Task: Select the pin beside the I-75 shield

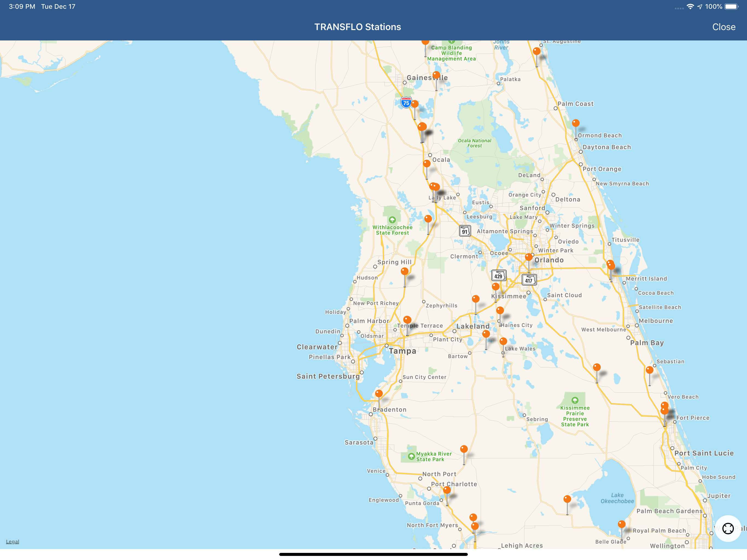Action: click(x=415, y=104)
